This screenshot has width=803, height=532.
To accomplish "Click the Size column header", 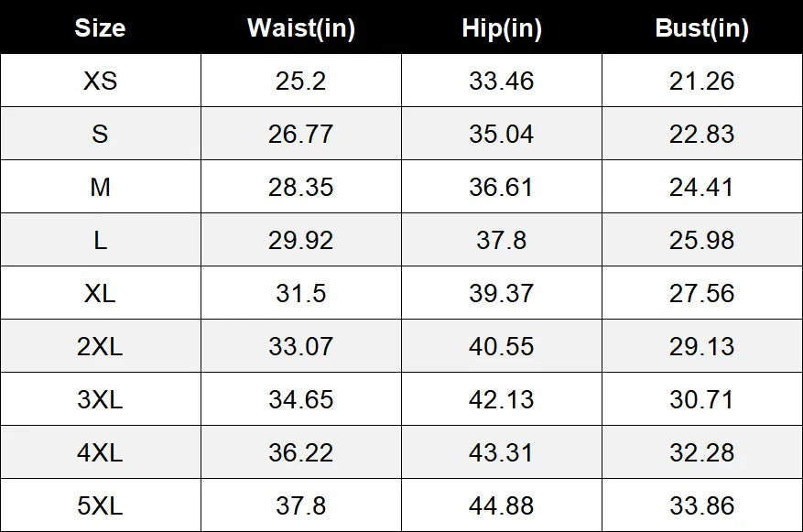I will tap(100, 27).
